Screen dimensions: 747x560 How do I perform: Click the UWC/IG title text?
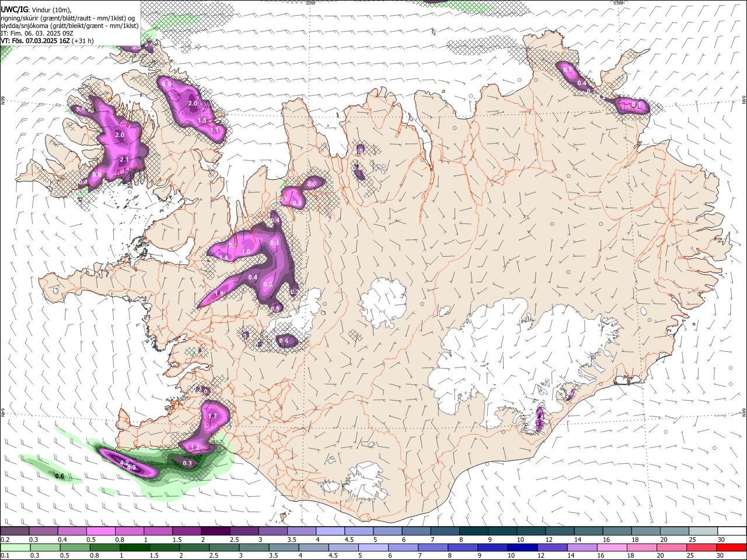(x=14, y=10)
